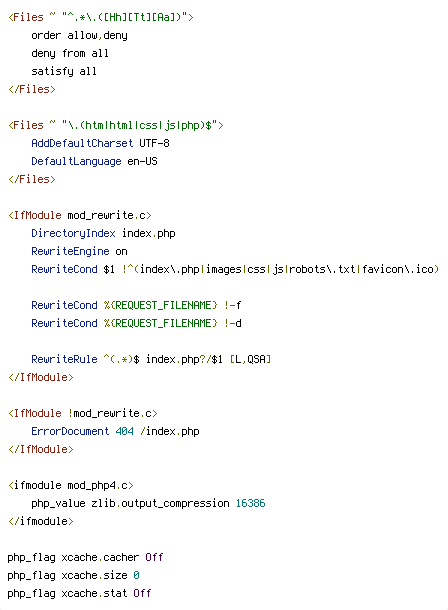Image resolution: width=448 pixels, height=610 pixels.
Task: Click the 'deny from all' line
Action: click(70, 53)
